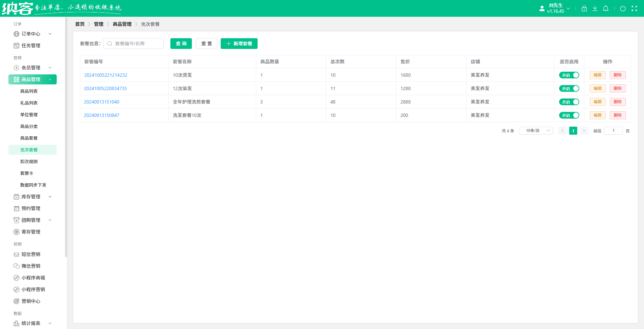
Task: Click the 库存管理 icon
Action: 16,197
